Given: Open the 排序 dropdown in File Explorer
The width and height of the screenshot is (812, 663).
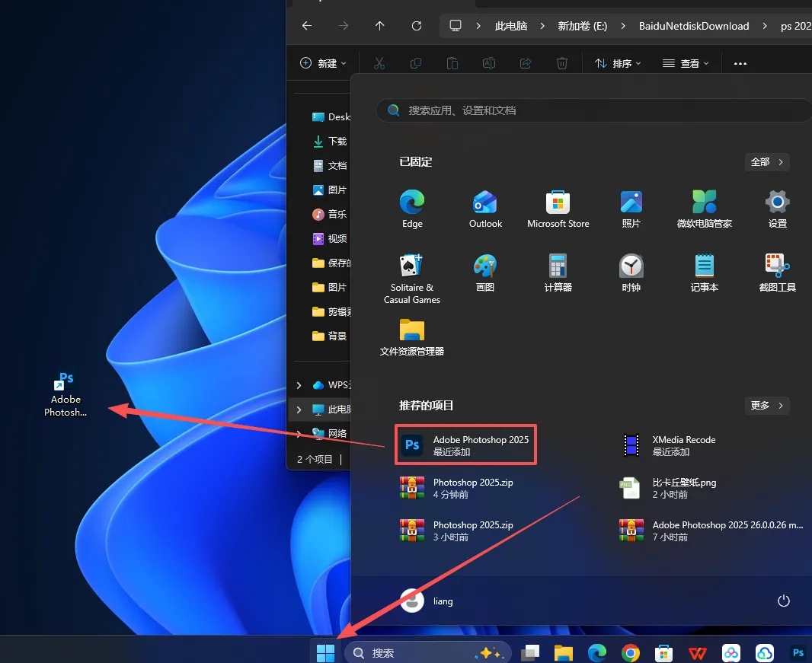Looking at the screenshot, I should tap(618, 63).
